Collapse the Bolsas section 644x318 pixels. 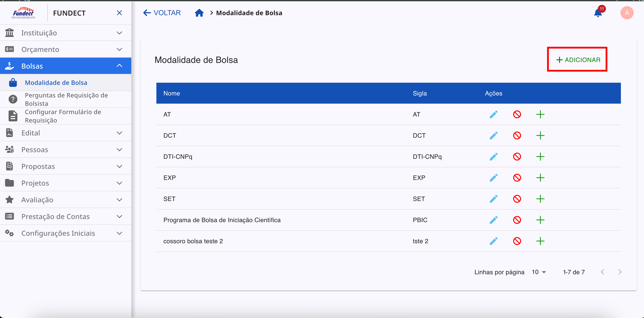click(x=119, y=66)
